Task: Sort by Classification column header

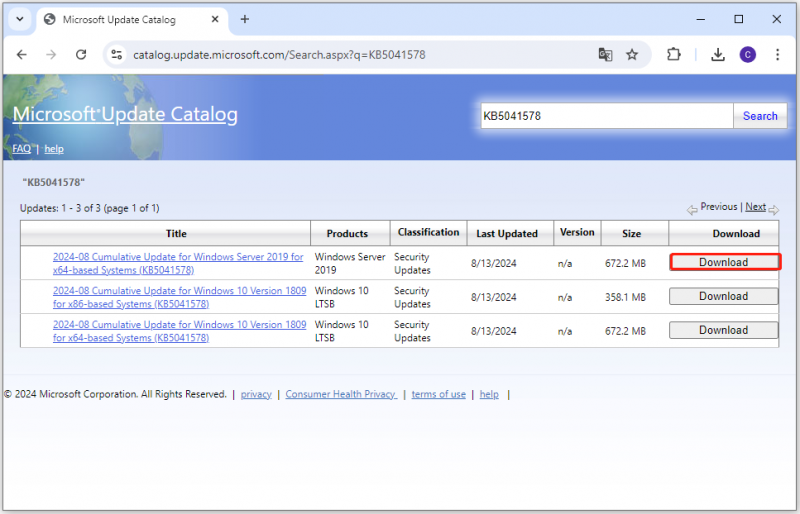Action: [429, 232]
